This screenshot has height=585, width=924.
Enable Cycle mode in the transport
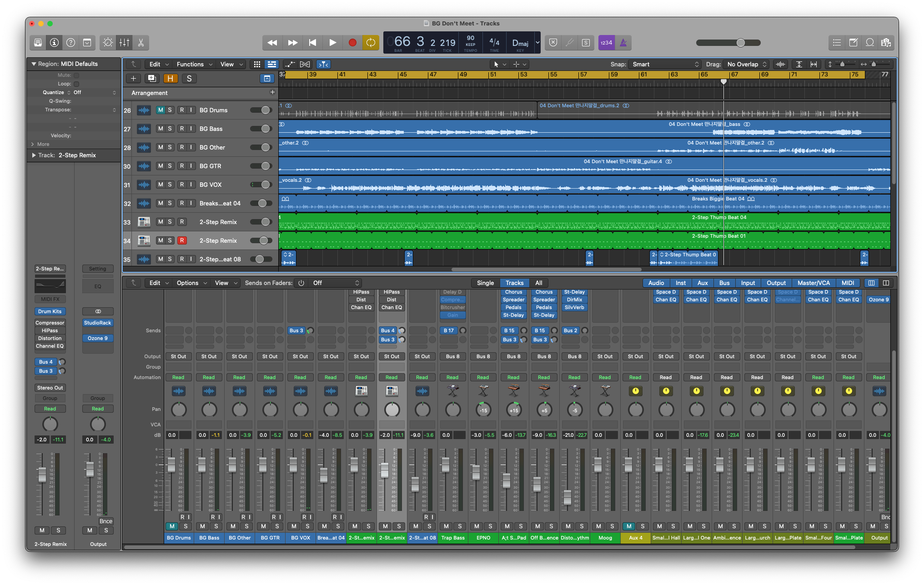coord(371,42)
